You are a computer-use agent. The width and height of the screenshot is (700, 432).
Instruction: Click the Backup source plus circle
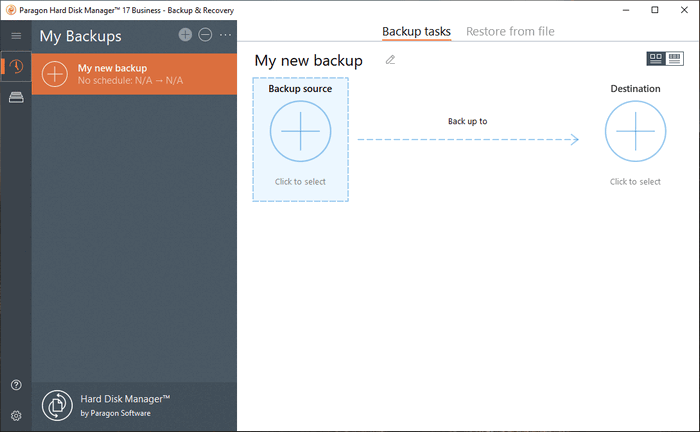coord(300,131)
